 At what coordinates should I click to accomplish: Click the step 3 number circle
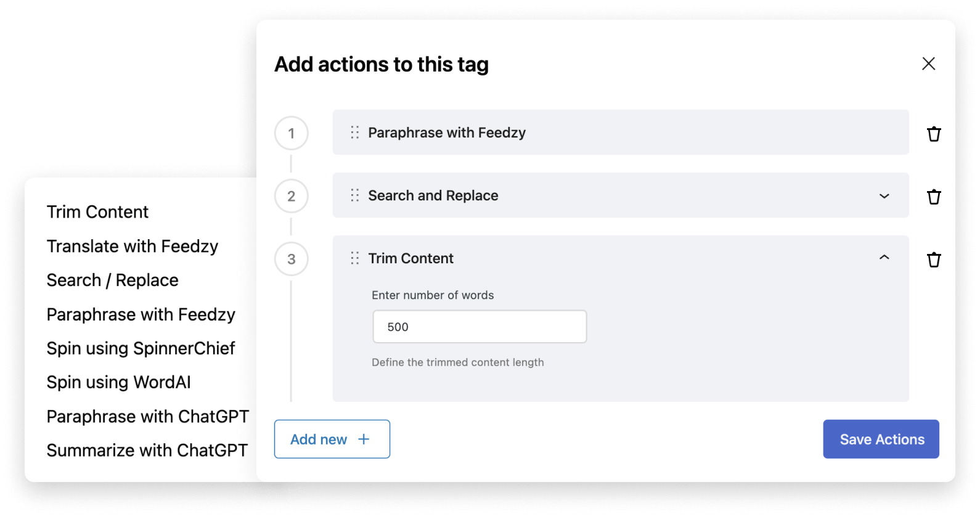pyautogui.click(x=291, y=258)
